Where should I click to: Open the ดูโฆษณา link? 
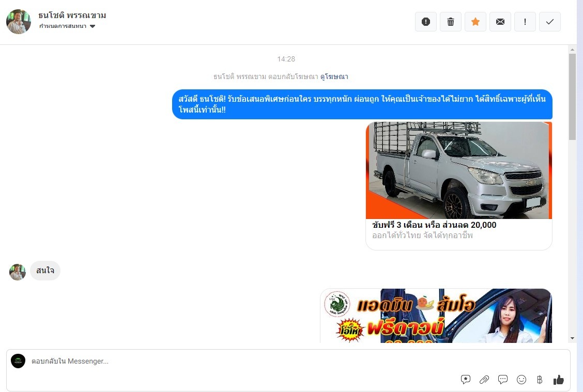[334, 76]
